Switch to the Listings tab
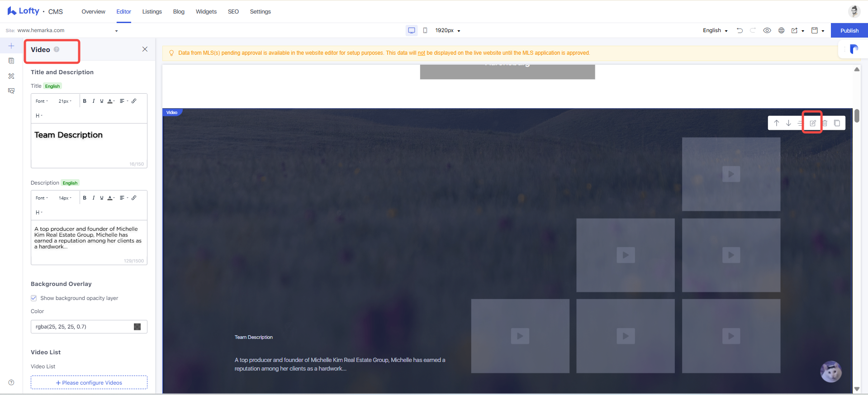 [152, 11]
